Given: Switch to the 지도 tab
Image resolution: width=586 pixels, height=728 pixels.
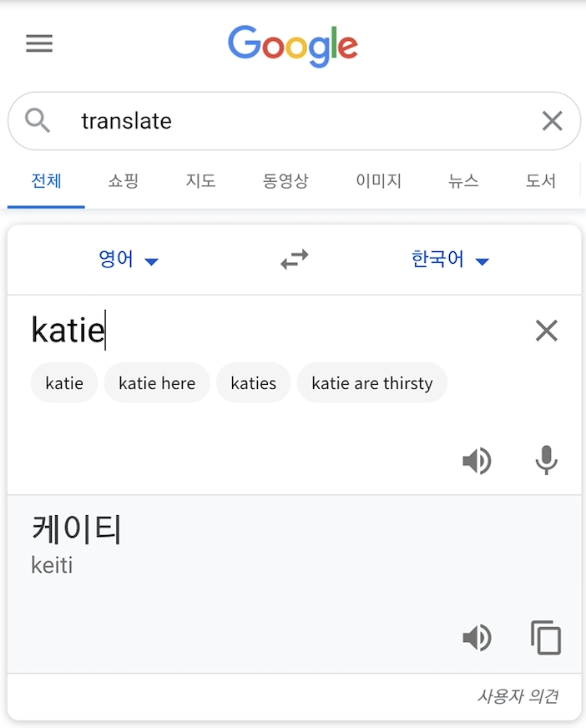Looking at the screenshot, I should pos(200,180).
